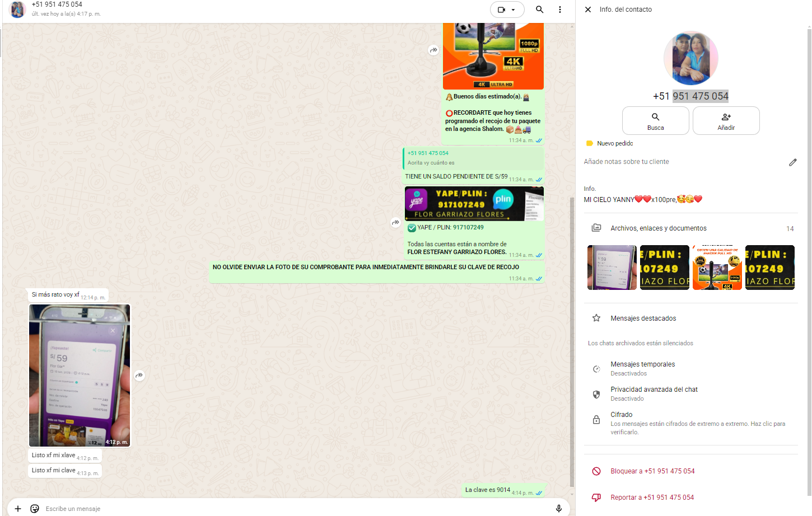
Task: Forward the received payment receipt photo
Action: (x=139, y=376)
